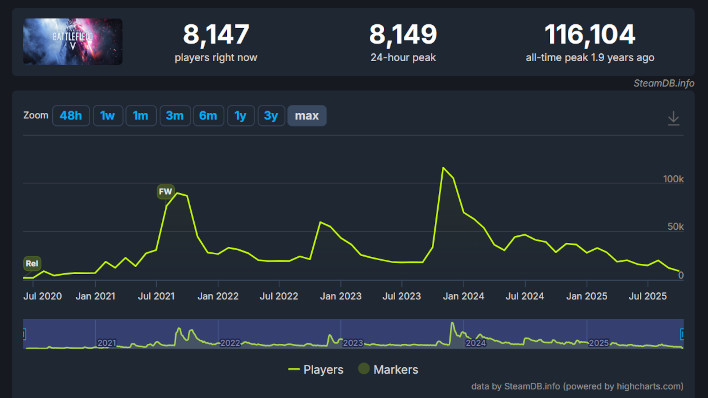Set zoom to 48h
708x398 pixels.
pos(71,116)
